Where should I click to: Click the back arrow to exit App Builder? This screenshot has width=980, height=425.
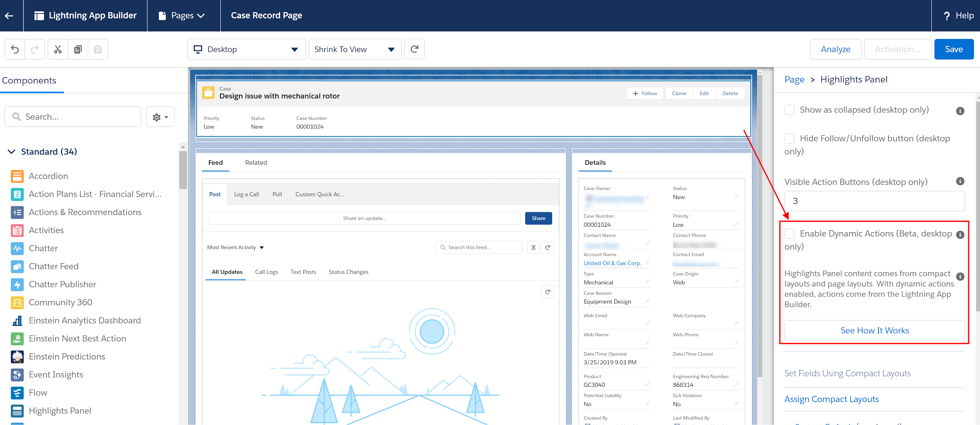9,16
